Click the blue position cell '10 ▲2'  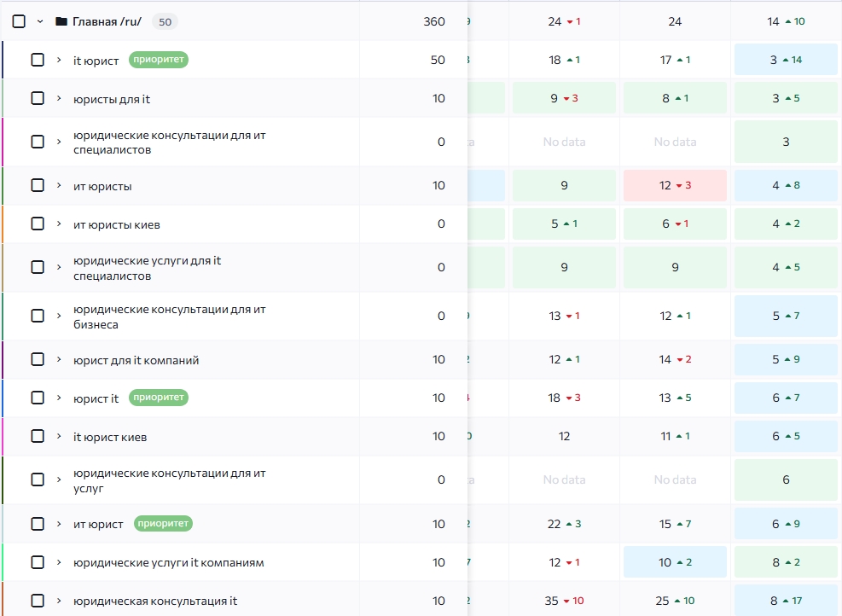point(675,562)
